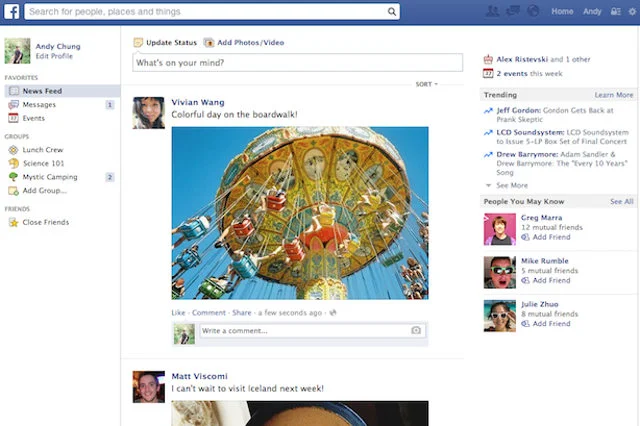Click the events calendar icon near 2 events
Viewport: 640px width, 426px height.
tap(488, 73)
